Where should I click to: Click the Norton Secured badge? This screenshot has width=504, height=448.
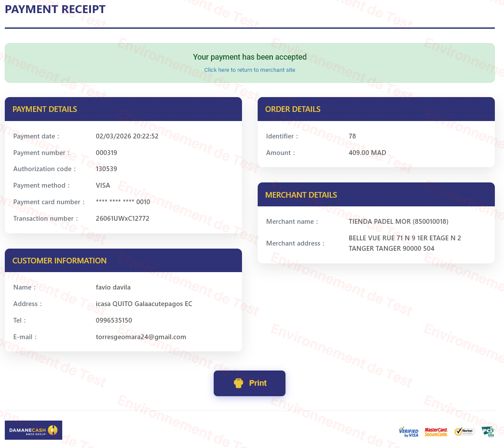click(464, 431)
